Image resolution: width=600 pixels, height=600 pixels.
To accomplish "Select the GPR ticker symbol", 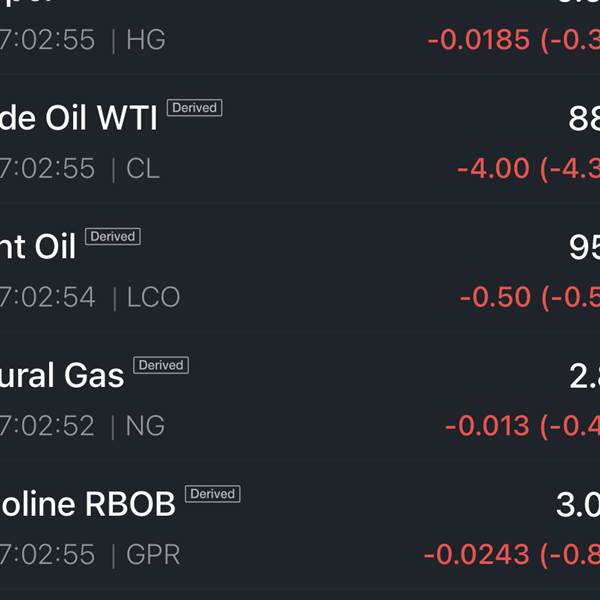I will point(153,554).
